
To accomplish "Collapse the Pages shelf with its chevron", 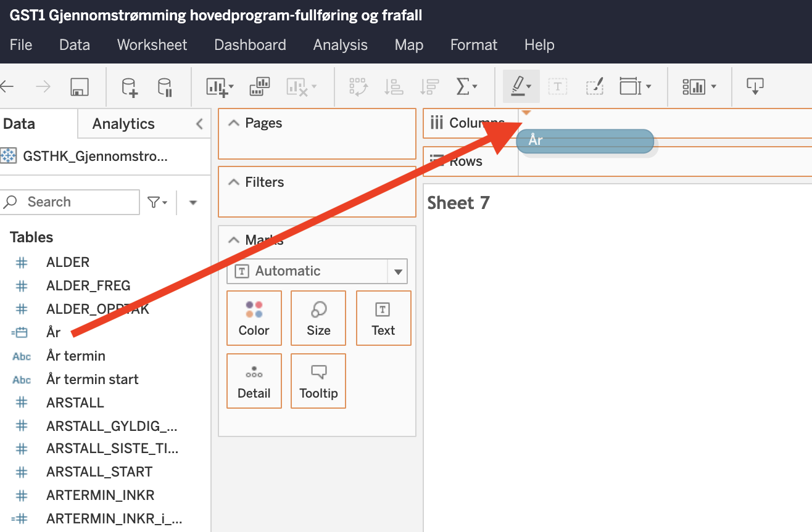I will 233,123.
